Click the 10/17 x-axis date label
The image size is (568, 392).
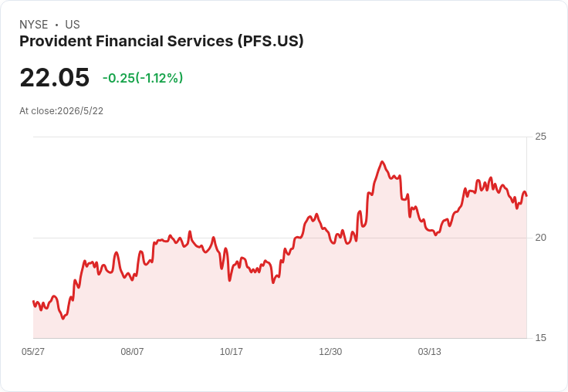tap(231, 351)
